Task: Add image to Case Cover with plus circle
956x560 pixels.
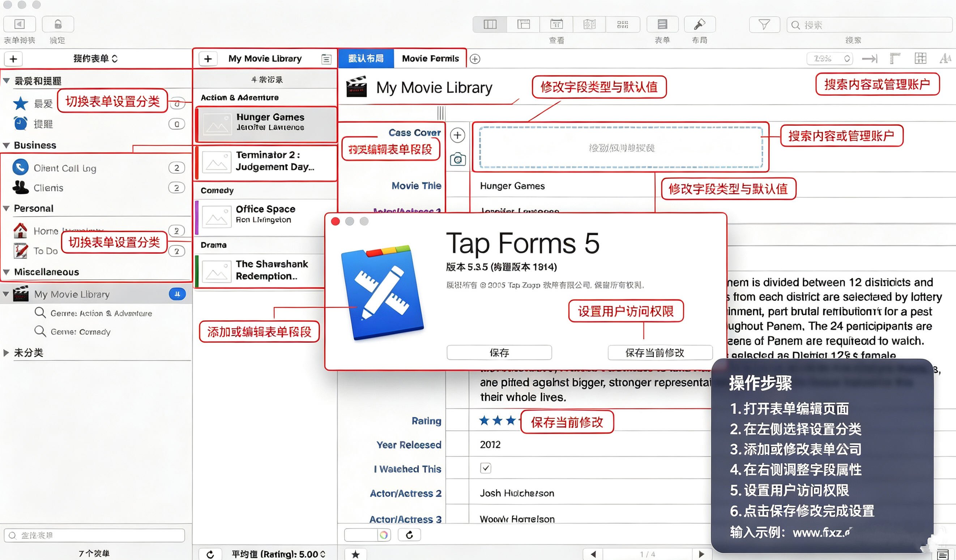Action: click(457, 135)
